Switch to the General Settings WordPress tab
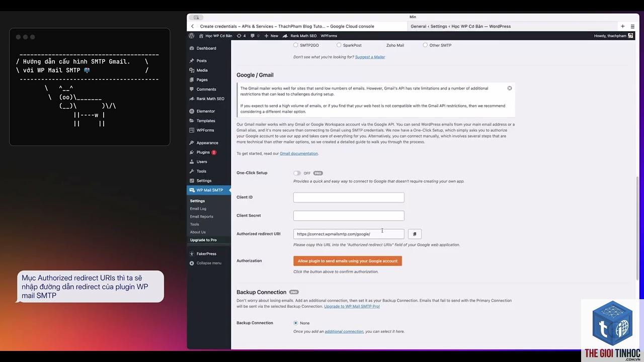 [460, 26]
